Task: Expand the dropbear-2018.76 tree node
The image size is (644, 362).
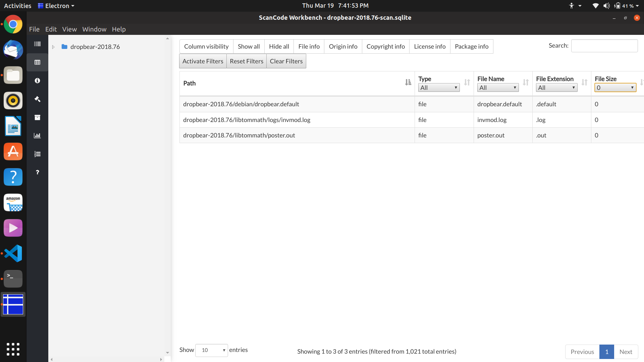Action: coord(53,47)
